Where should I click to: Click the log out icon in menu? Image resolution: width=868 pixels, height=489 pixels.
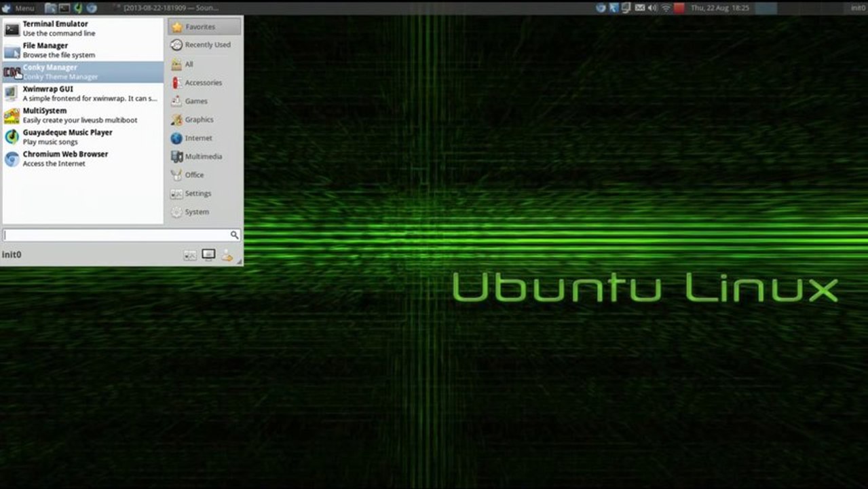(x=227, y=255)
